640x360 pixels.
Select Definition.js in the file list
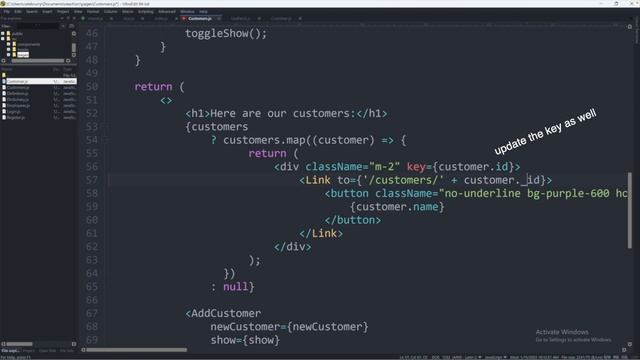(18, 93)
